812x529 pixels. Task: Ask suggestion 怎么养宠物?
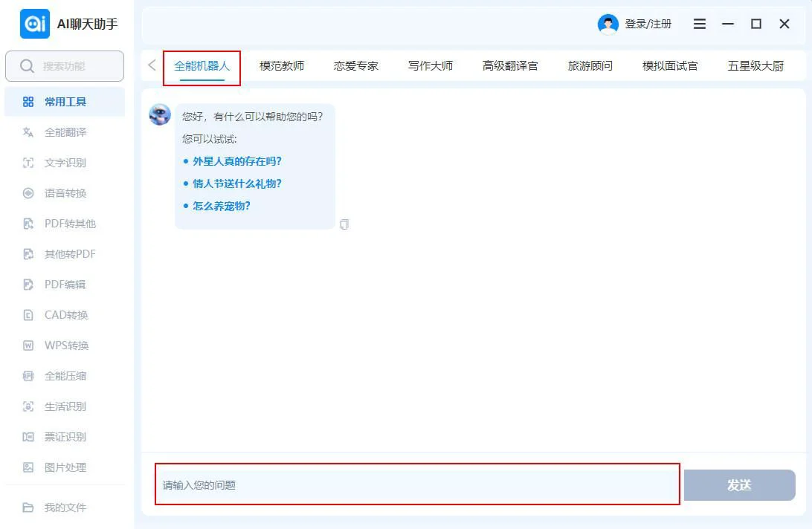point(222,206)
